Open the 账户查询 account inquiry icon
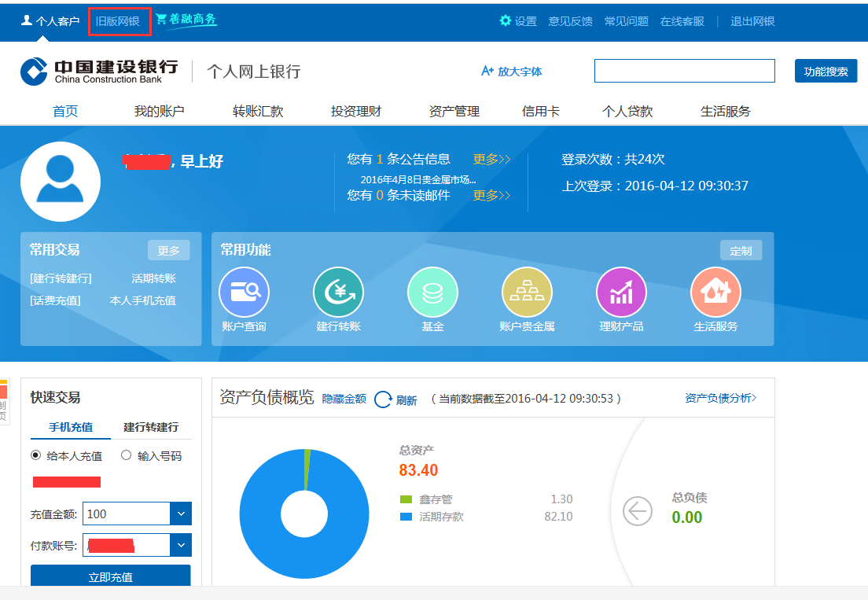The width and height of the screenshot is (868, 600). 244,293
